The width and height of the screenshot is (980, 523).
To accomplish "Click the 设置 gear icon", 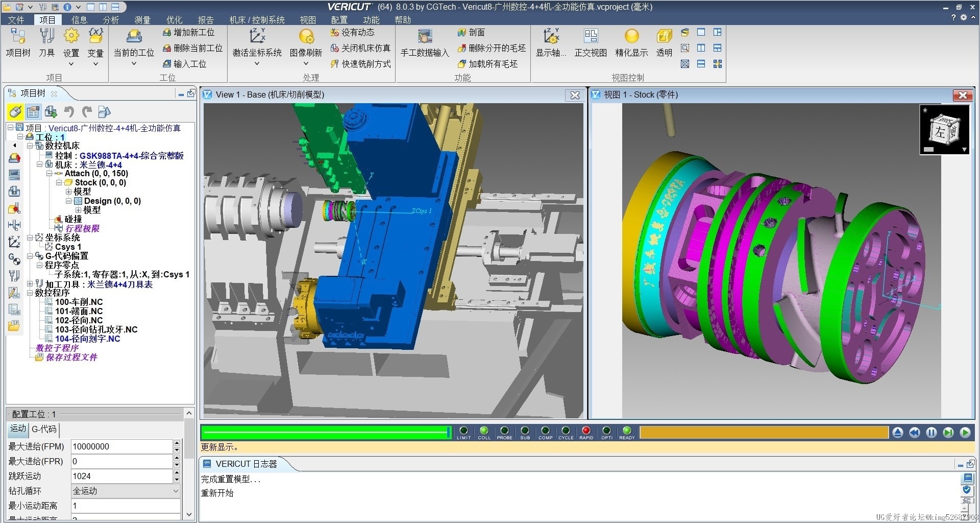I will pyautogui.click(x=71, y=42).
